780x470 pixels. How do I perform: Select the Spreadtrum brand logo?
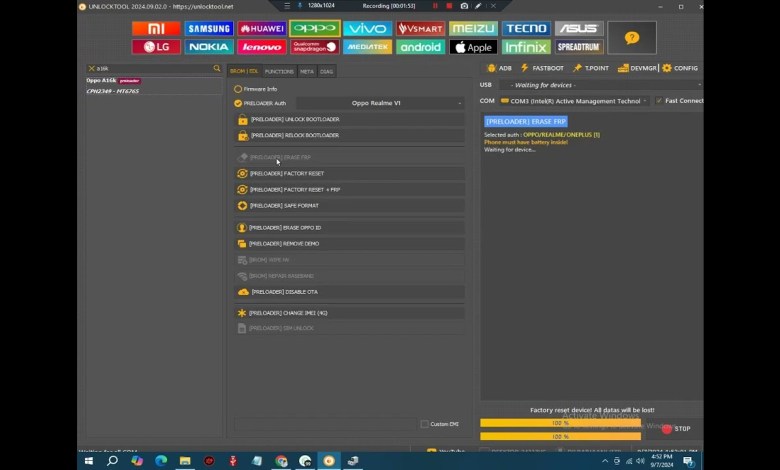(x=579, y=47)
